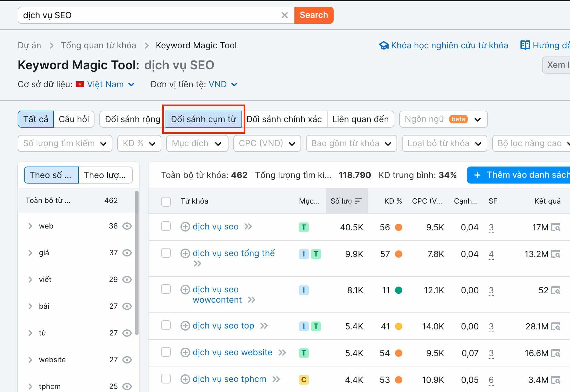Image resolution: width=570 pixels, height=392 pixels.
Task: Click the book icon next to Hướng dẫn
Action: click(525, 45)
